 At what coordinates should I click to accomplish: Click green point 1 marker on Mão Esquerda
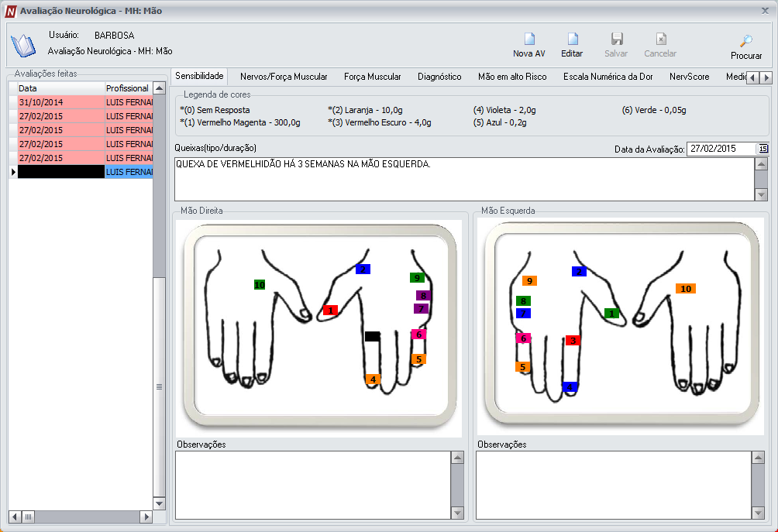pos(611,314)
